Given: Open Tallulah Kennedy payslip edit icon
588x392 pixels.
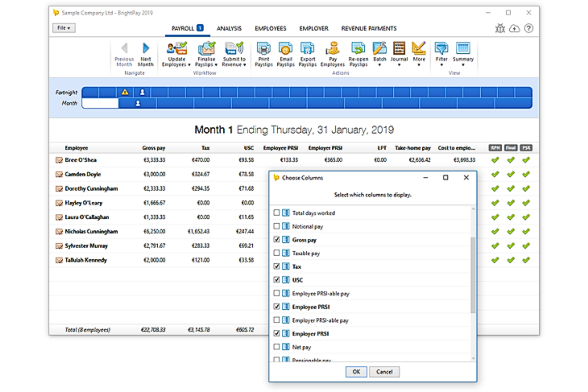Looking at the screenshot, I should (x=59, y=260).
